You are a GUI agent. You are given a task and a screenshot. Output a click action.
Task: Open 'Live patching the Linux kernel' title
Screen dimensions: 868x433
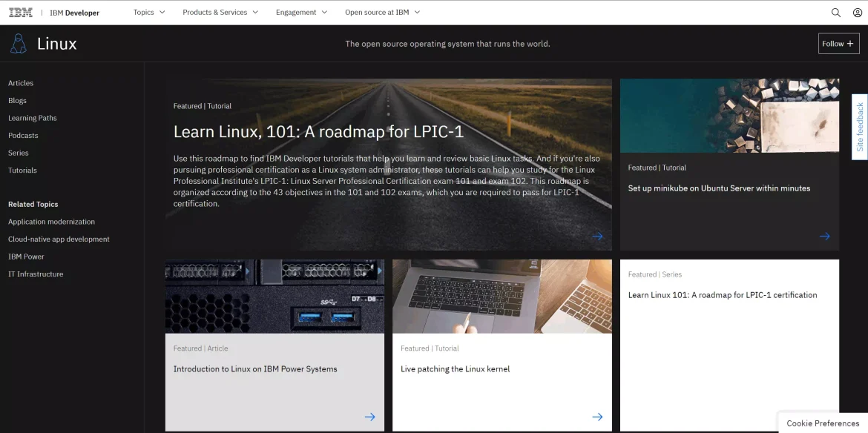[455, 368]
